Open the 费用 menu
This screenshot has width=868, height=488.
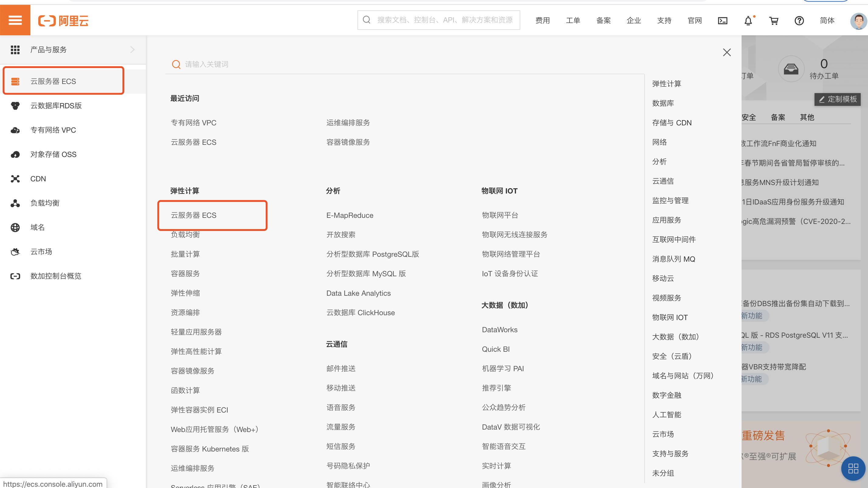542,21
